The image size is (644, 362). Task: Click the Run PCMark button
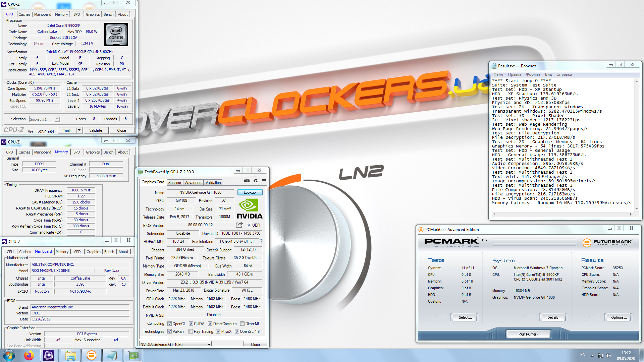click(x=528, y=334)
